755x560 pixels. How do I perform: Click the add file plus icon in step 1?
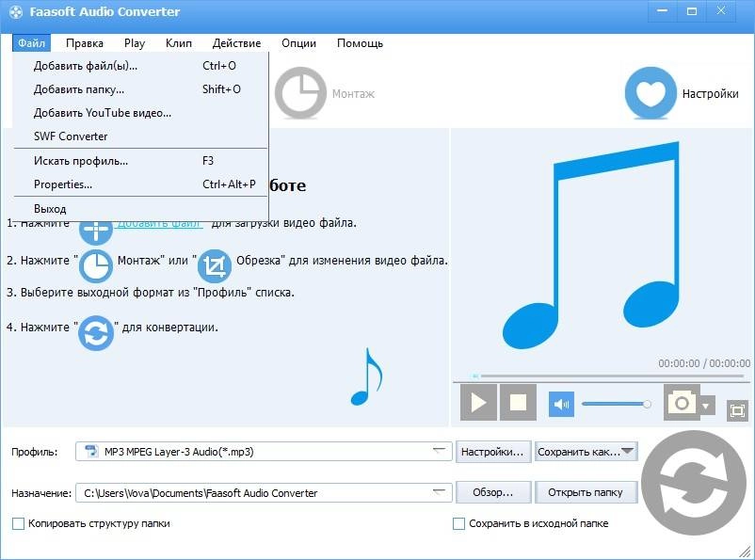[x=96, y=232]
